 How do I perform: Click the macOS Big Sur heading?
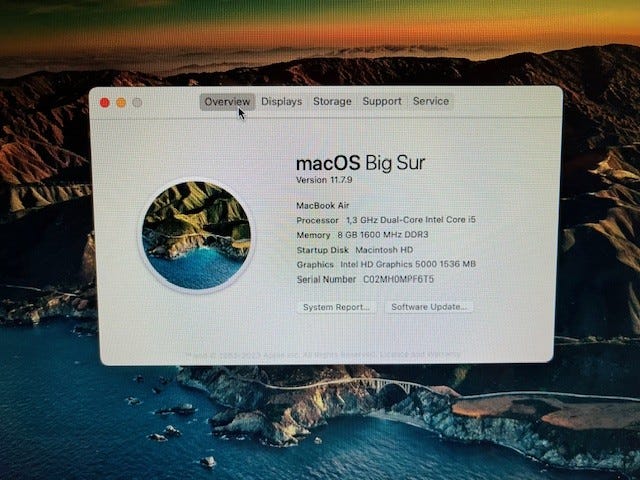click(360, 163)
